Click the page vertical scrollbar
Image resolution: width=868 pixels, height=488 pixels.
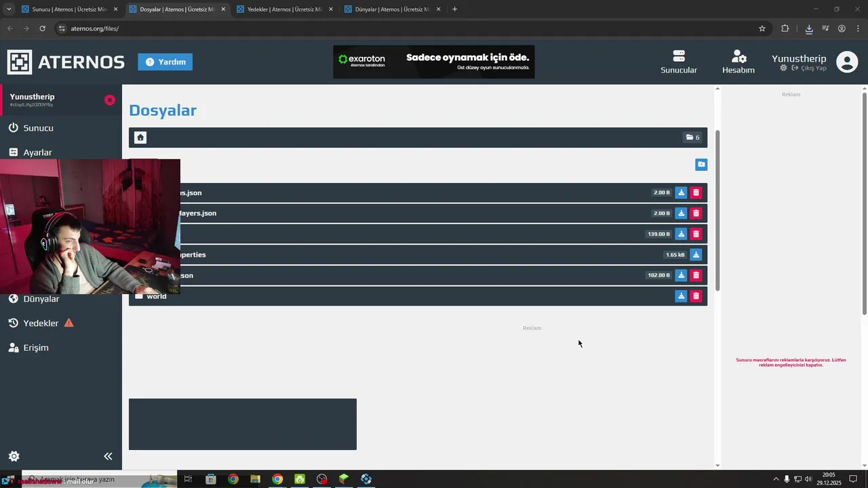click(865, 203)
